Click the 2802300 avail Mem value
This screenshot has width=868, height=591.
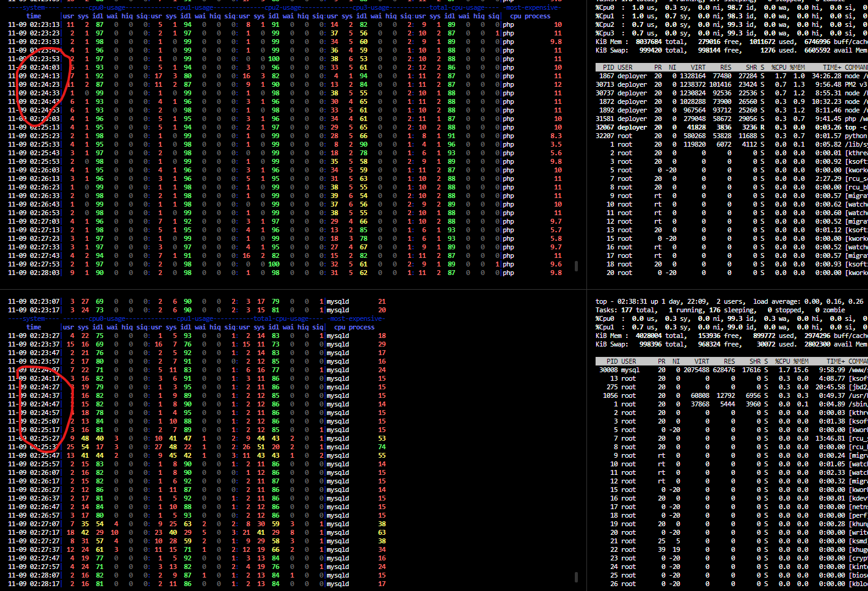coord(818,344)
